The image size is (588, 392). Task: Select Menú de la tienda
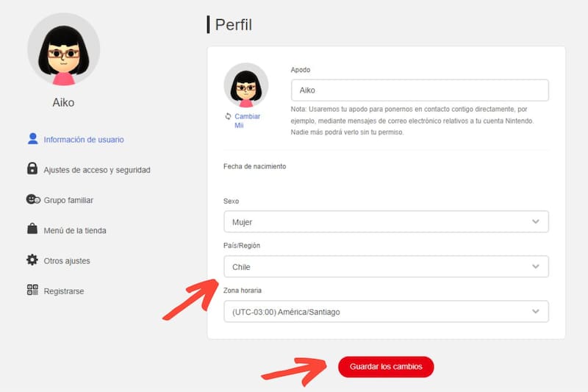pyautogui.click(x=75, y=230)
